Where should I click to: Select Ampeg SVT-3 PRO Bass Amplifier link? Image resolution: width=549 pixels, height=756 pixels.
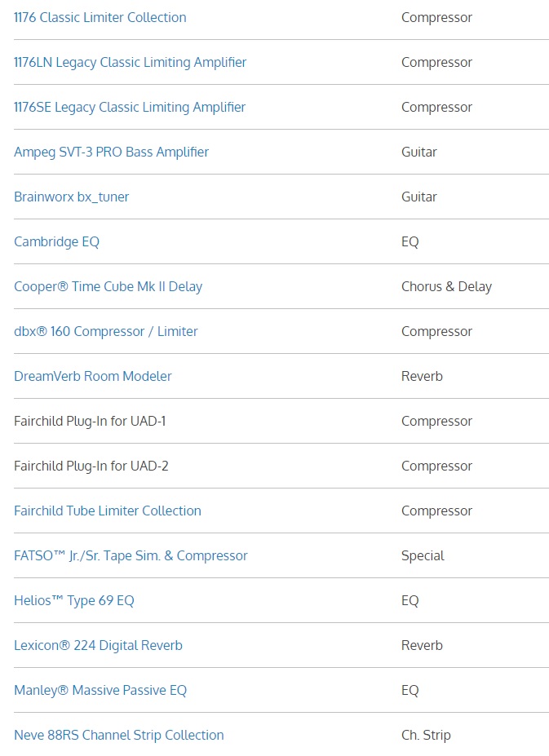[111, 152]
